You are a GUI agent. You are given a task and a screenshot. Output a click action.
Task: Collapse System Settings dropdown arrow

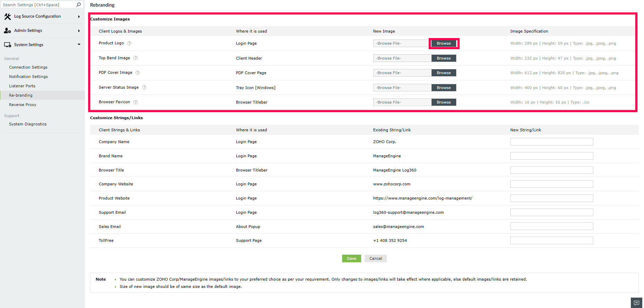click(79, 45)
